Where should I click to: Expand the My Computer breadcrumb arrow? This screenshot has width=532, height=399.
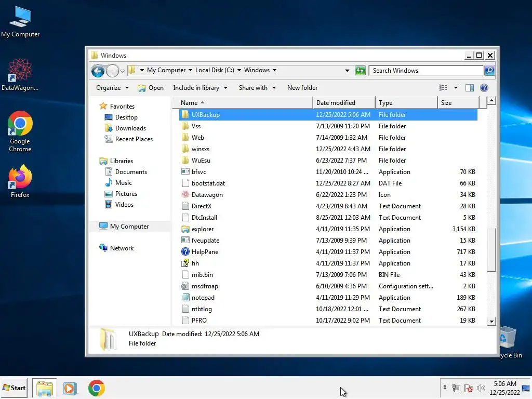pyautogui.click(x=190, y=70)
